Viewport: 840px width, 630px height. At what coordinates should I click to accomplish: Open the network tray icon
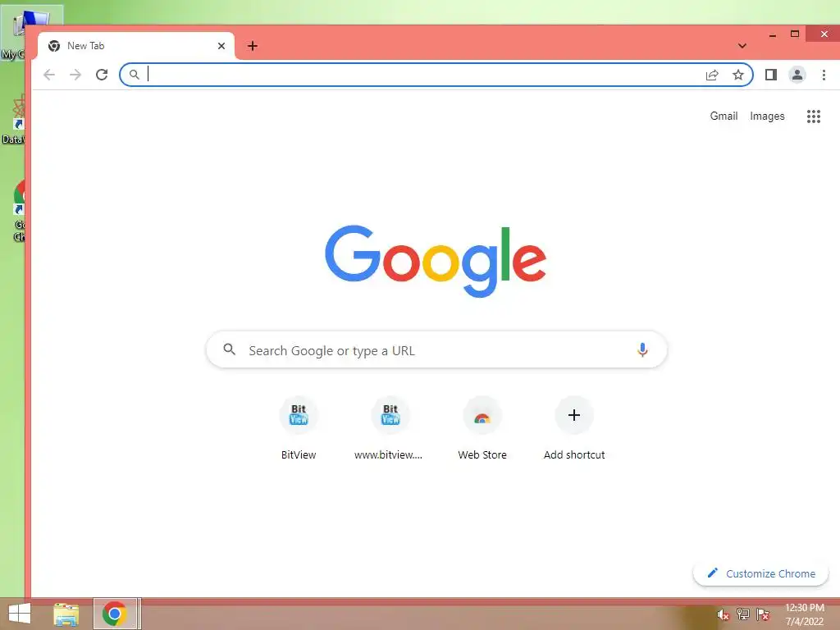(743, 614)
